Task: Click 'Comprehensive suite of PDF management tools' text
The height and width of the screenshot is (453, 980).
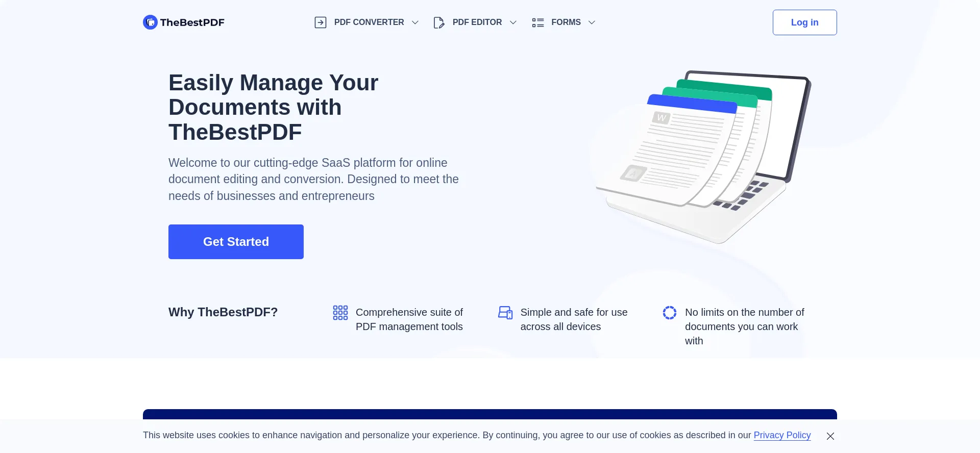Action: [x=409, y=319]
